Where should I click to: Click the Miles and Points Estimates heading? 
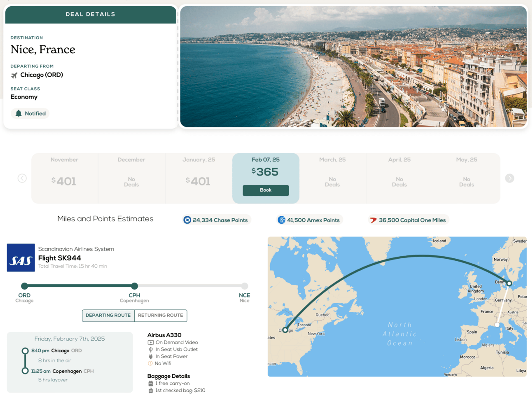[105, 219]
